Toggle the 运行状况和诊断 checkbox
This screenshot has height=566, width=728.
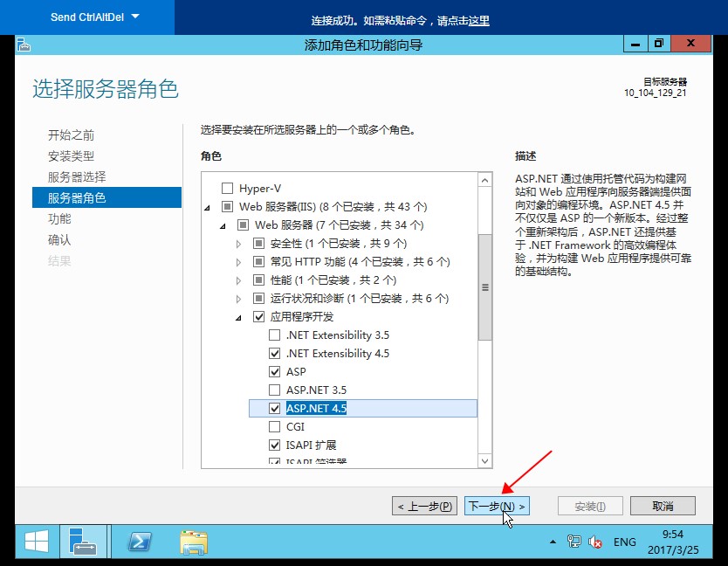pyautogui.click(x=258, y=299)
